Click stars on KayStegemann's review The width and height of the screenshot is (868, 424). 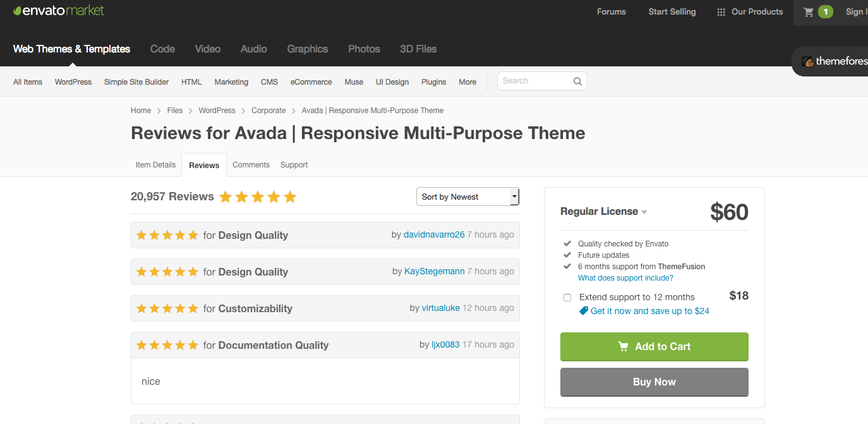tap(167, 272)
